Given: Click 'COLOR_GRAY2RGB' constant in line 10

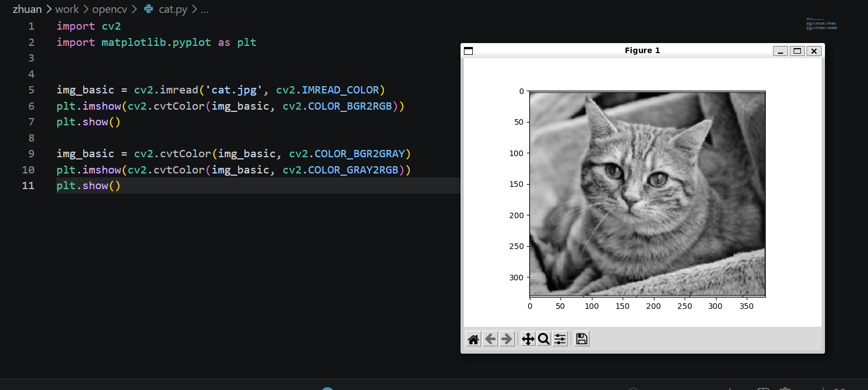Looking at the screenshot, I should (356, 170).
